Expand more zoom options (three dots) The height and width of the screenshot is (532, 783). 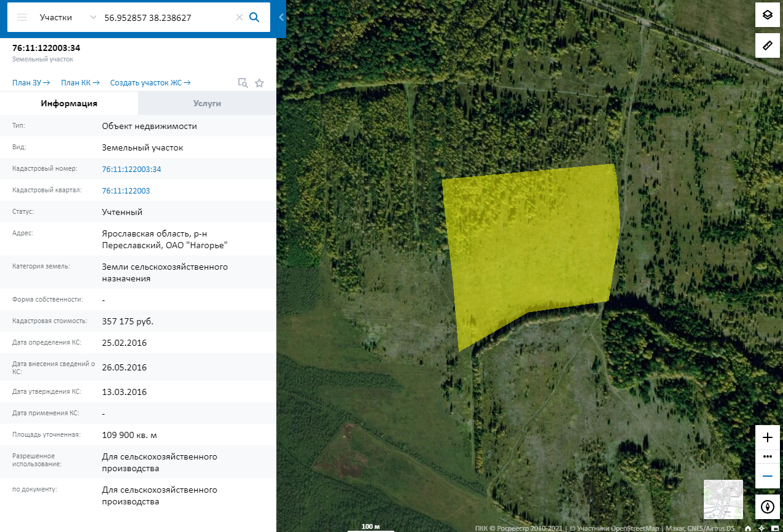(767, 456)
